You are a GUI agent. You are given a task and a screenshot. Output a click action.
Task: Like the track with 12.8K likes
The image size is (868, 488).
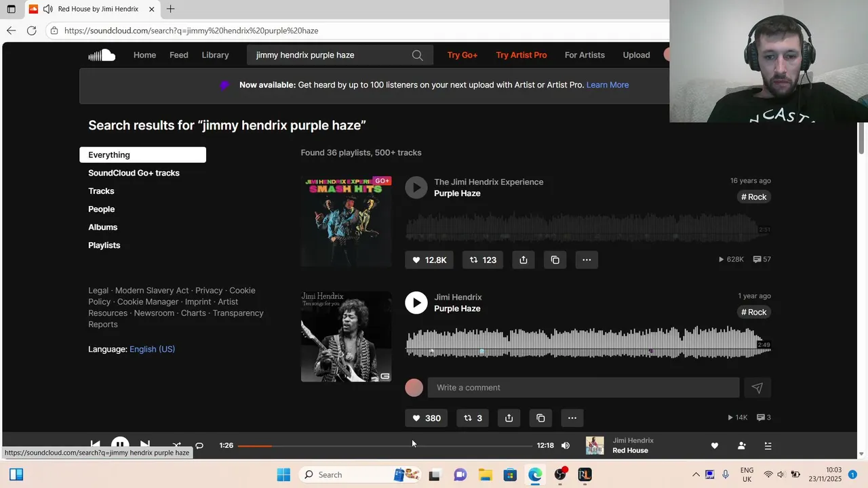(x=430, y=260)
